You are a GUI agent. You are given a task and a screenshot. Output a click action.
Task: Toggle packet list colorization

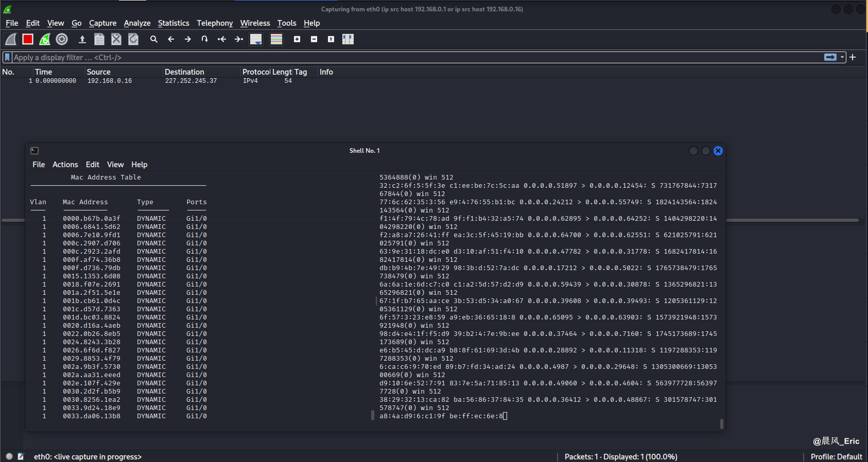point(276,39)
